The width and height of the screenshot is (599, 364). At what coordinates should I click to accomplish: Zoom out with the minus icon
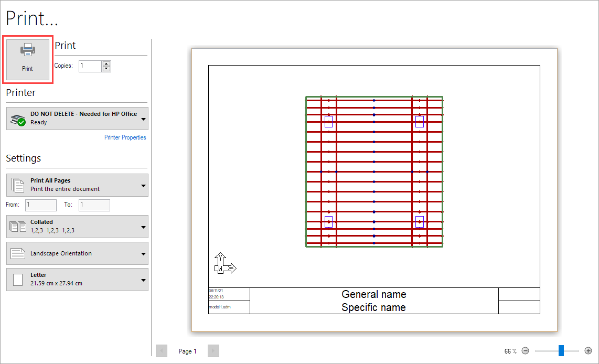point(525,351)
